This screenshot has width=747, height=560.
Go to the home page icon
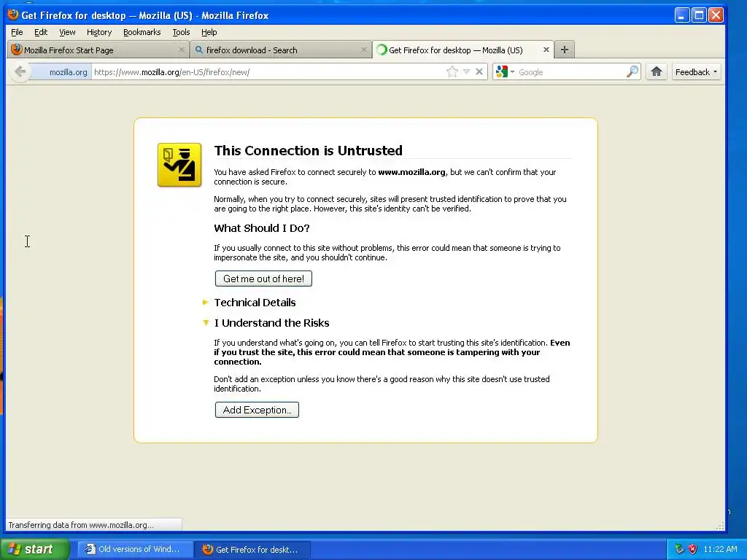[x=657, y=72]
